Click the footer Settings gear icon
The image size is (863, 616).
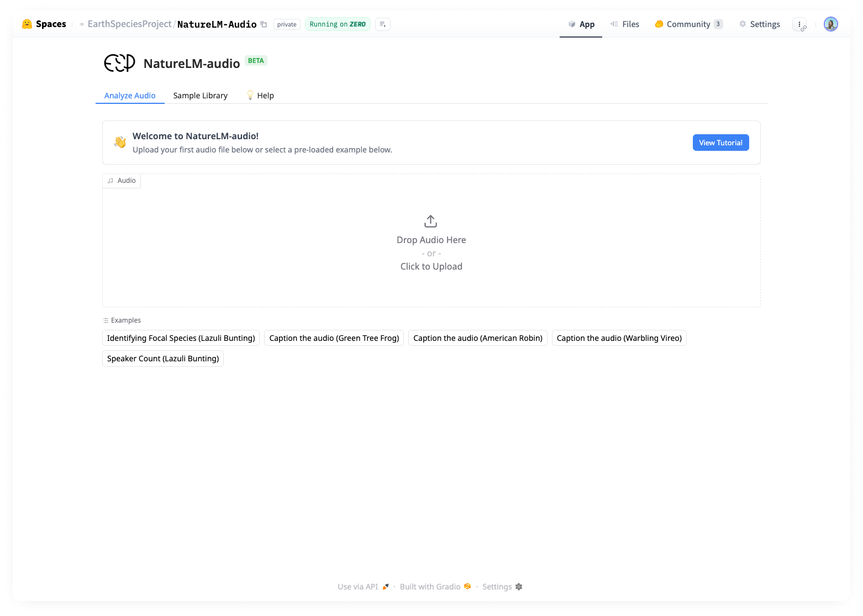pyautogui.click(x=519, y=587)
